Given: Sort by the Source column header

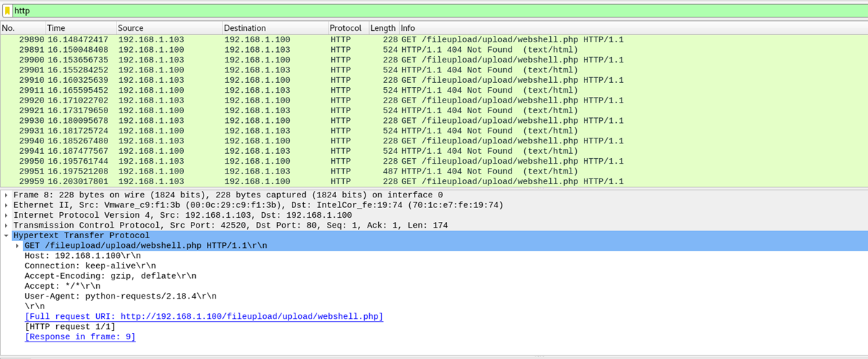Looking at the screenshot, I should pyautogui.click(x=169, y=28).
